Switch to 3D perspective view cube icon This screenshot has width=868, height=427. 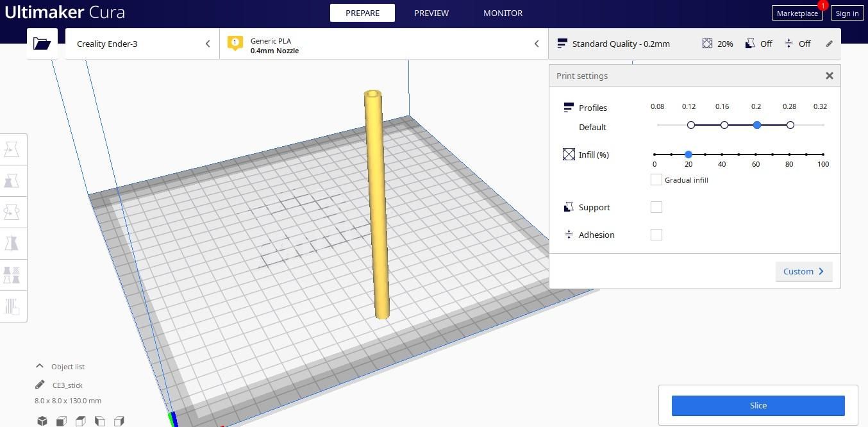42,421
